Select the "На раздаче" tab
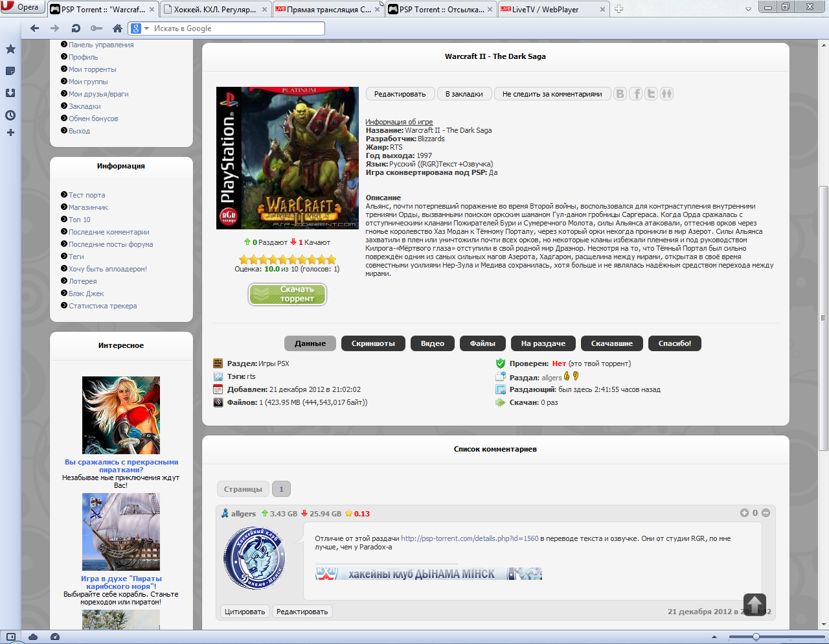The width and height of the screenshot is (829, 644). click(x=543, y=343)
